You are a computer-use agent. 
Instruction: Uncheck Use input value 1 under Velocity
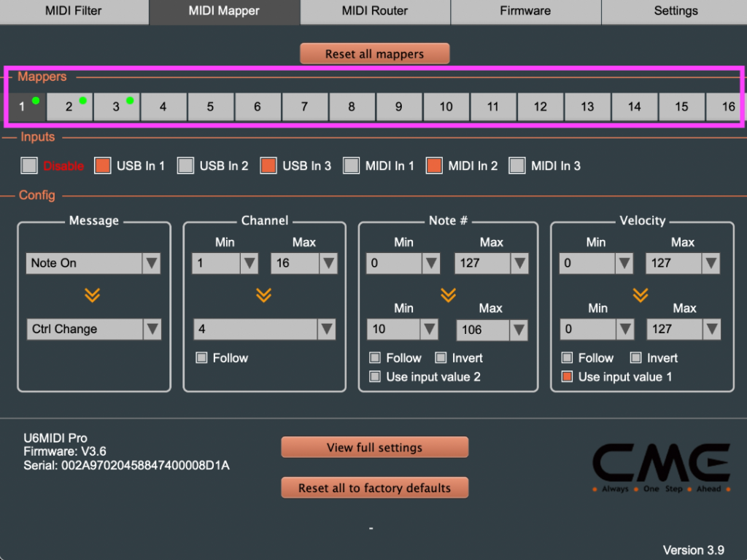567,377
